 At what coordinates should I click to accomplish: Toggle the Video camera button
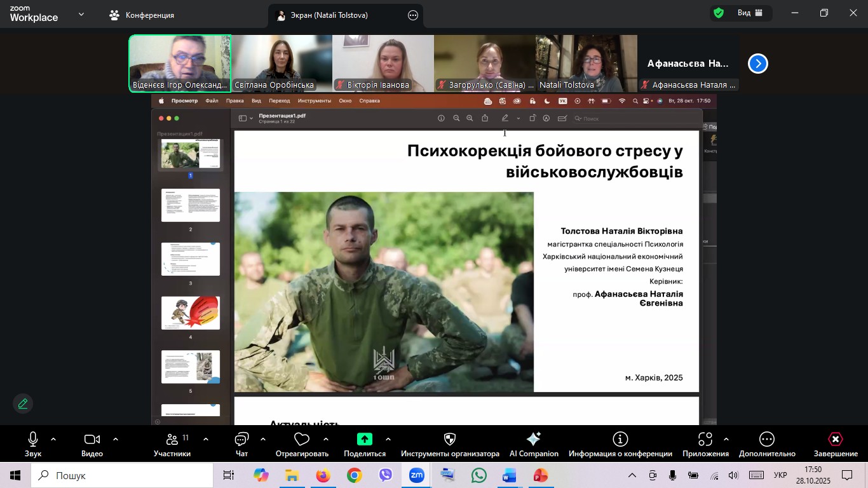[92, 444]
